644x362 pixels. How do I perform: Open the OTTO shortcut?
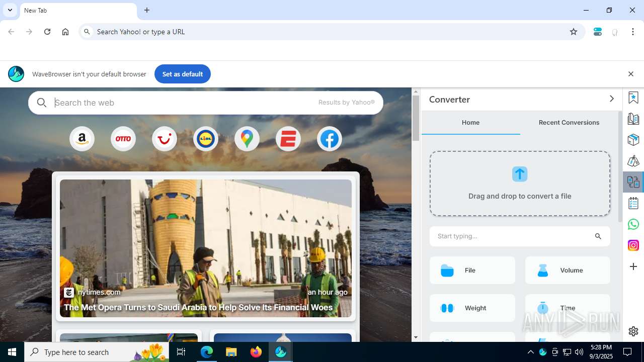pyautogui.click(x=123, y=139)
